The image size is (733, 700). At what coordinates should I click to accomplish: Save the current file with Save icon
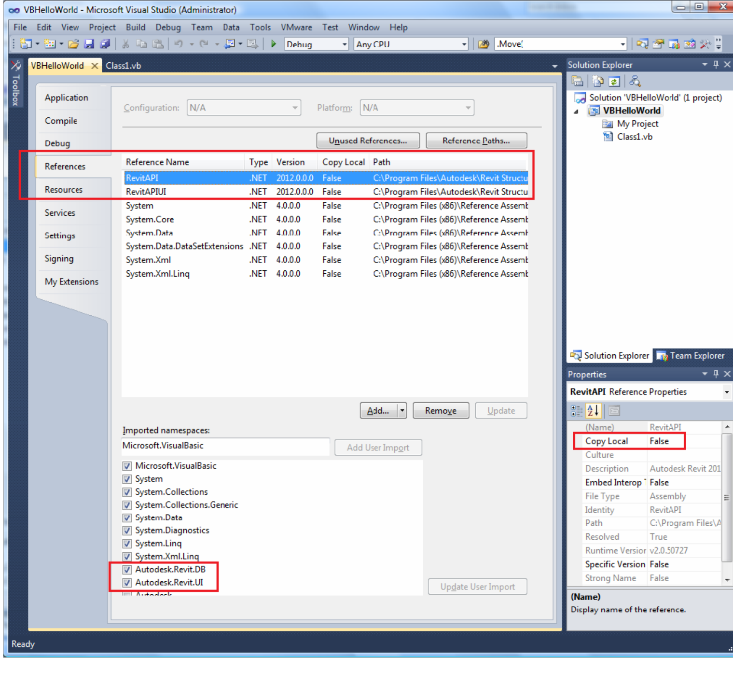point(89,44)
